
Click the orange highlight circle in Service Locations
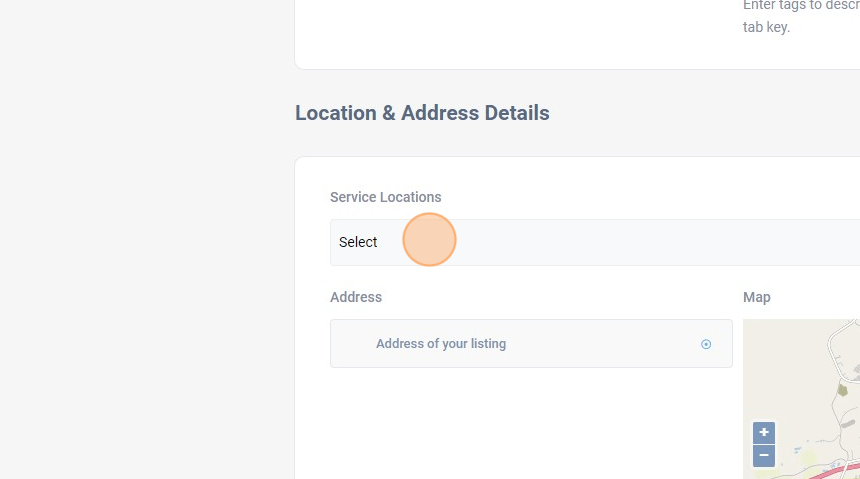click(x=429, y=240)
